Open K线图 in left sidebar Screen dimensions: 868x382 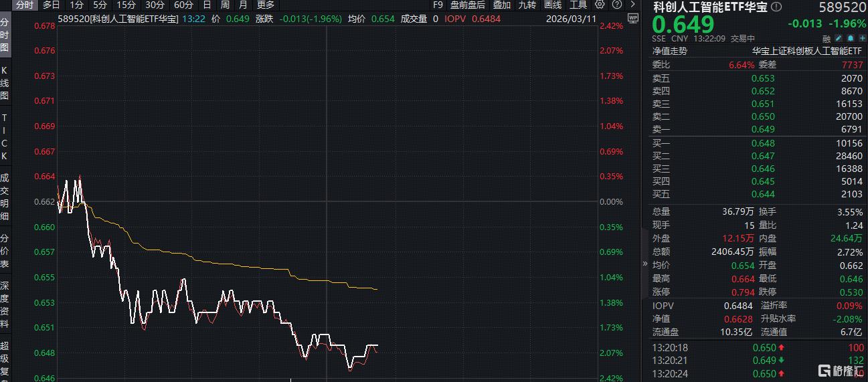(5, 82)
